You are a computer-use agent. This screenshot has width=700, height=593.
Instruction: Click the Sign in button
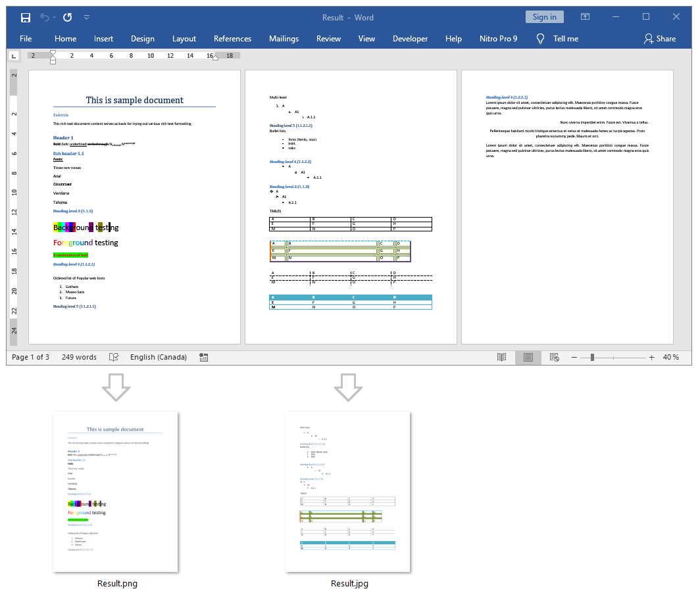(x=544, y=17)
